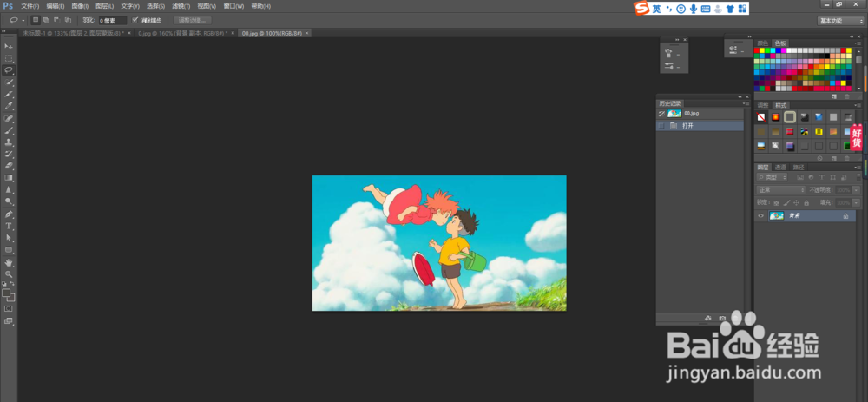Apply the no-style (red slash) style preset

[x=761, y=117]
